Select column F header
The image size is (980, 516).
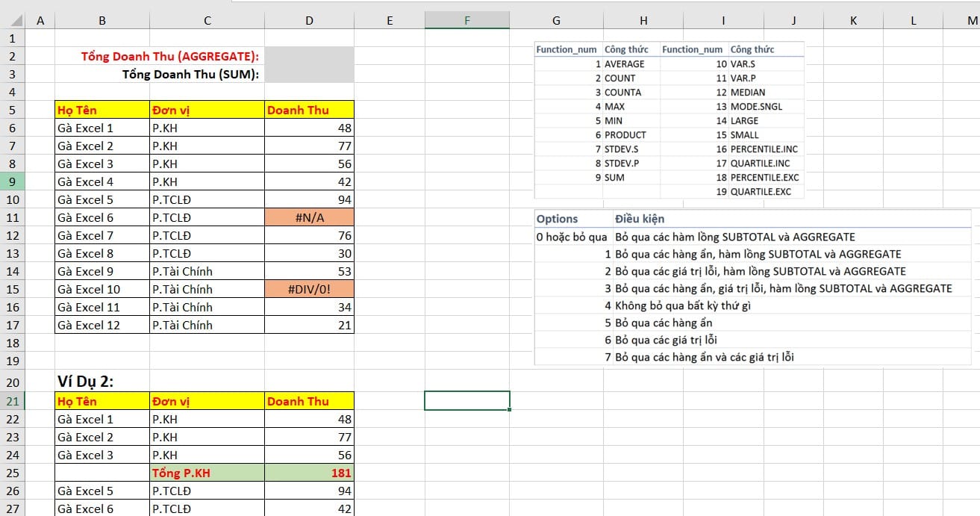[467, 21]
